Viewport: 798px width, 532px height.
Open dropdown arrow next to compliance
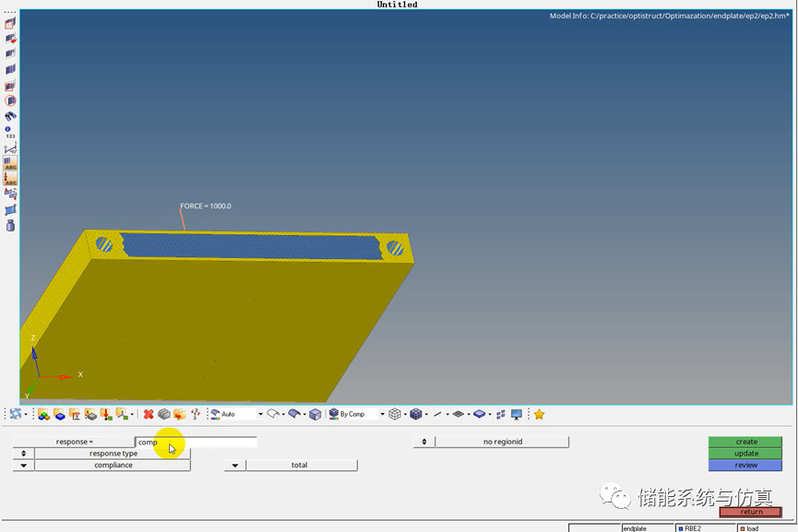click(23, 466)
